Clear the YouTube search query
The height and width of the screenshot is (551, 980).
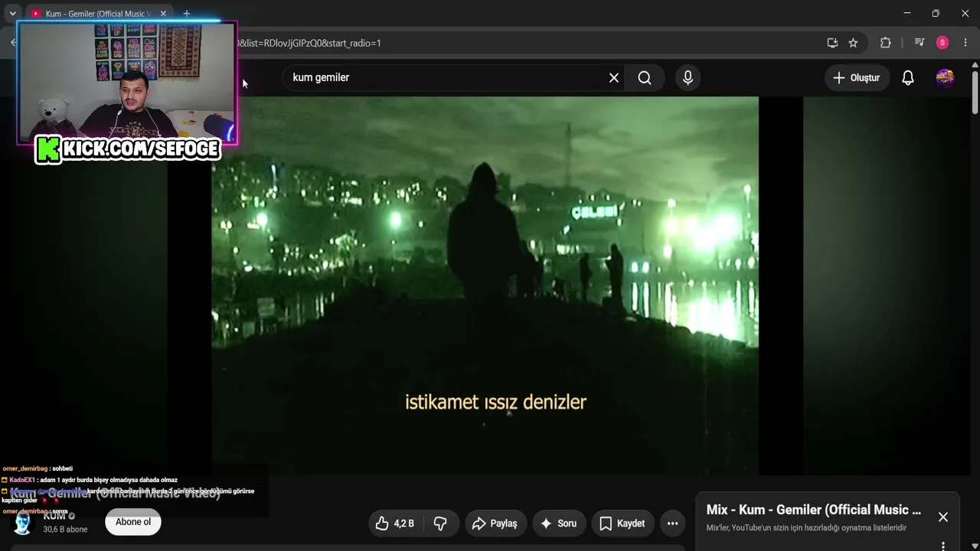click(x=614, y=77)
